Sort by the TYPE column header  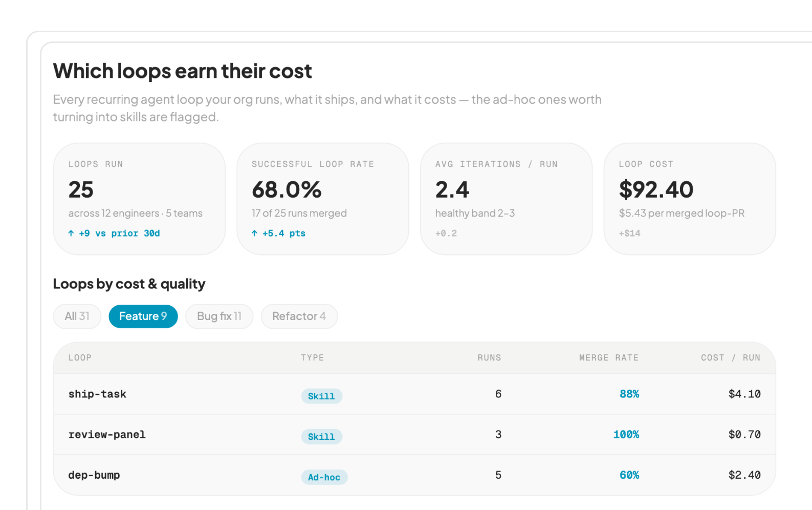(313, 358)
